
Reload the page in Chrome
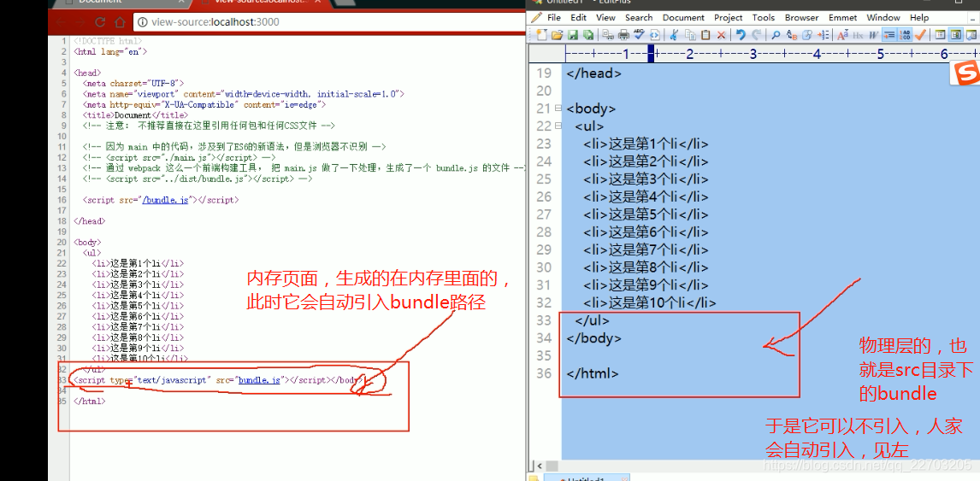pos(99,22)
